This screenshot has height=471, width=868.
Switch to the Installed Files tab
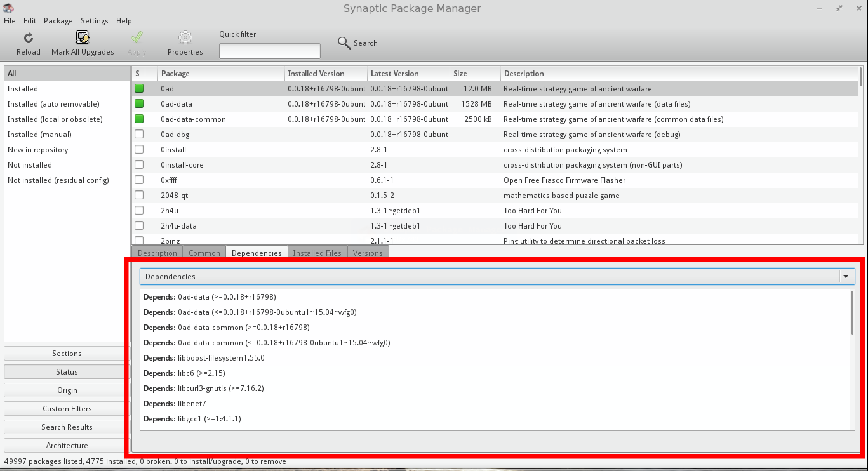click(317, 253)
